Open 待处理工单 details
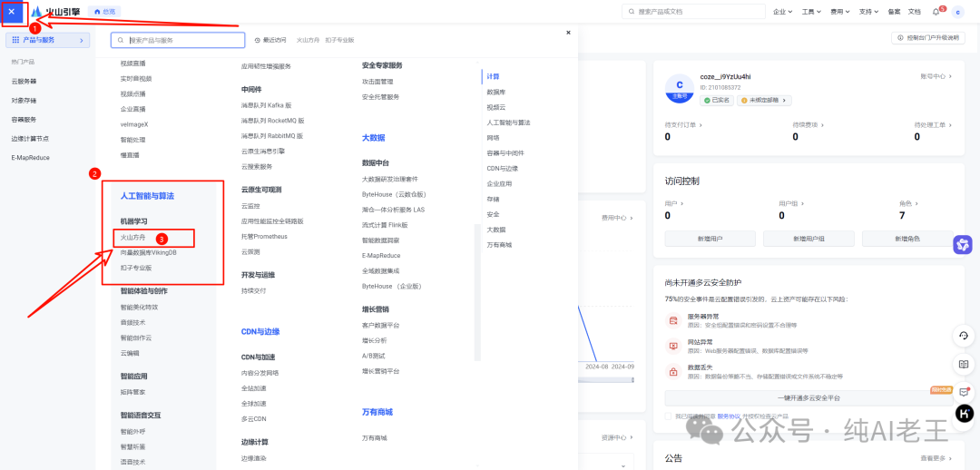The height and width of the screenshot is (470, 980). 933,125
